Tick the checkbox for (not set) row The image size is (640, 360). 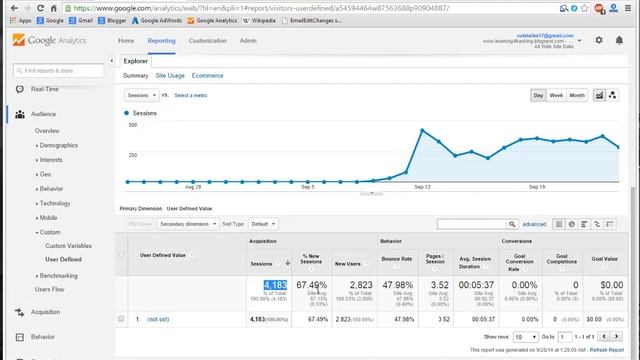[121, 319]
